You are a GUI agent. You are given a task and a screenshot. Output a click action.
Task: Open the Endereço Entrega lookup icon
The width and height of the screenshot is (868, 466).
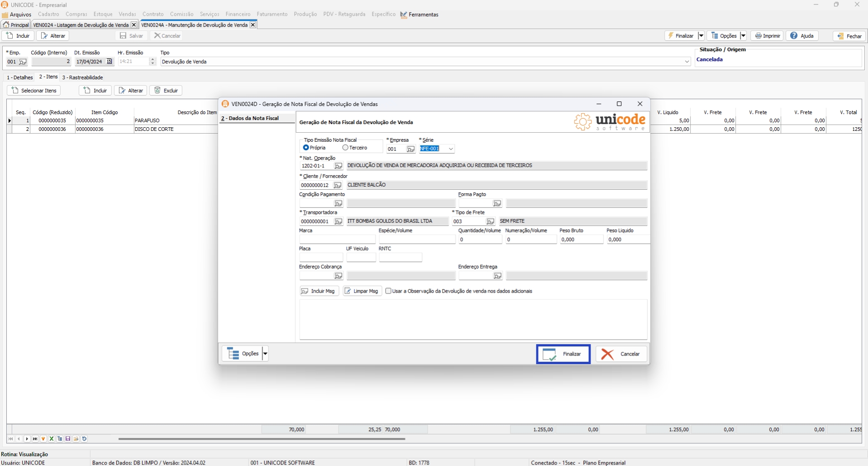pyautogui.click(x=497, y=276)
